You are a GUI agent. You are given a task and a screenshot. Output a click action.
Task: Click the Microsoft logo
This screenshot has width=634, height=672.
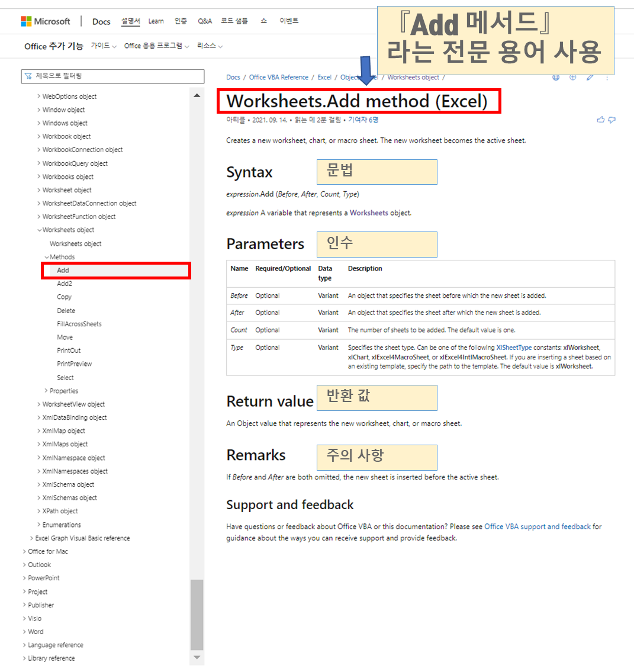(x=46, y=21)
